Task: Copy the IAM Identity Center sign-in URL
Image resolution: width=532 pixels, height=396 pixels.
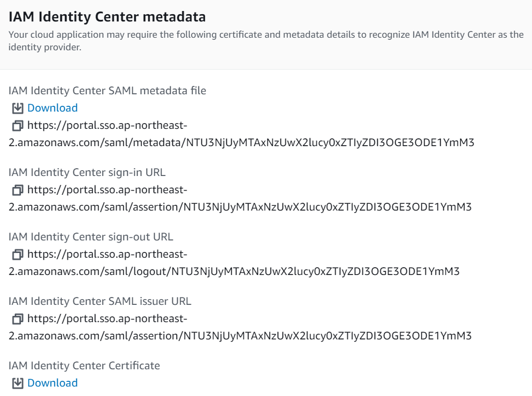Action: pyautogui.click(x=18, y=190)
